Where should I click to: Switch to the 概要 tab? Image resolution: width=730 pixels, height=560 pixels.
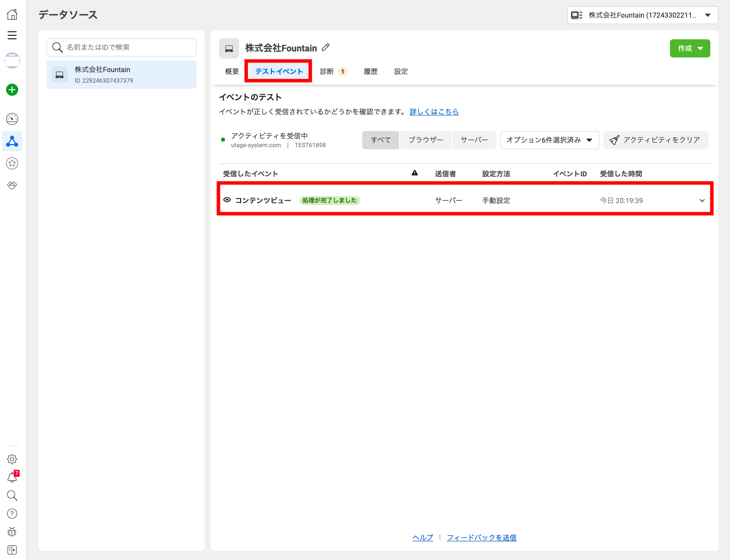point(232,72)
